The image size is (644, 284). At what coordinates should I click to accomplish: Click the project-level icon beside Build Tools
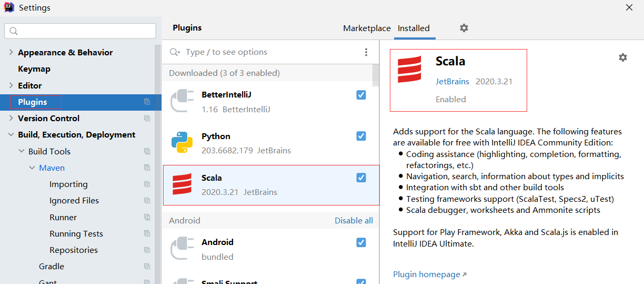tap(147, 151)
